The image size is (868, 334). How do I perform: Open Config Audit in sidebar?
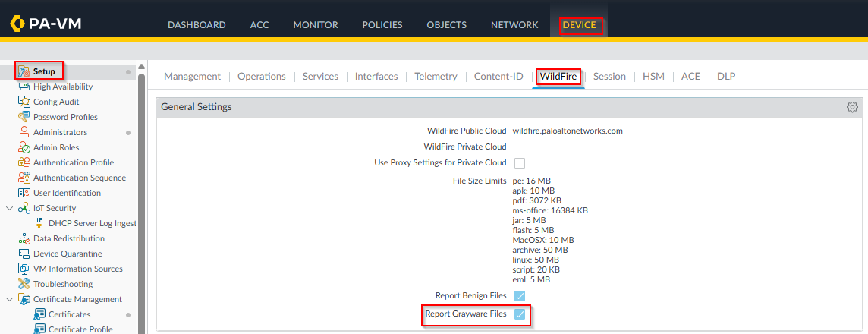pyautogui.click(x=56, y=102)
